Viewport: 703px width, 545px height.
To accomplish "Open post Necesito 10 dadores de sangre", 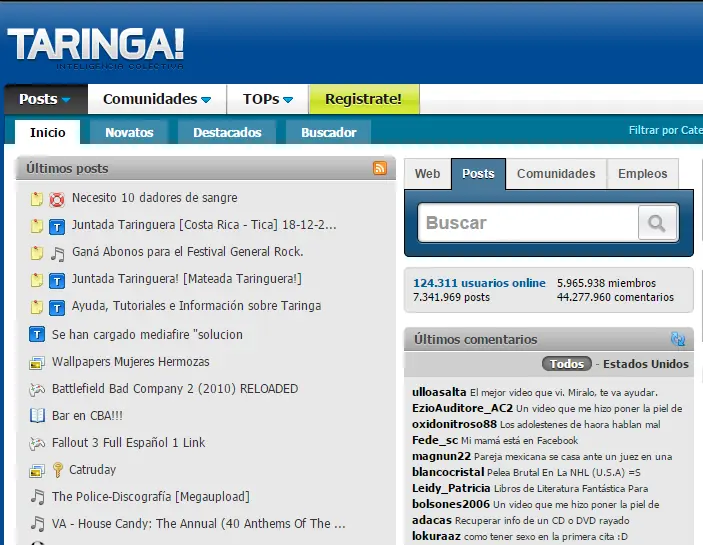I will click(155, 198).
